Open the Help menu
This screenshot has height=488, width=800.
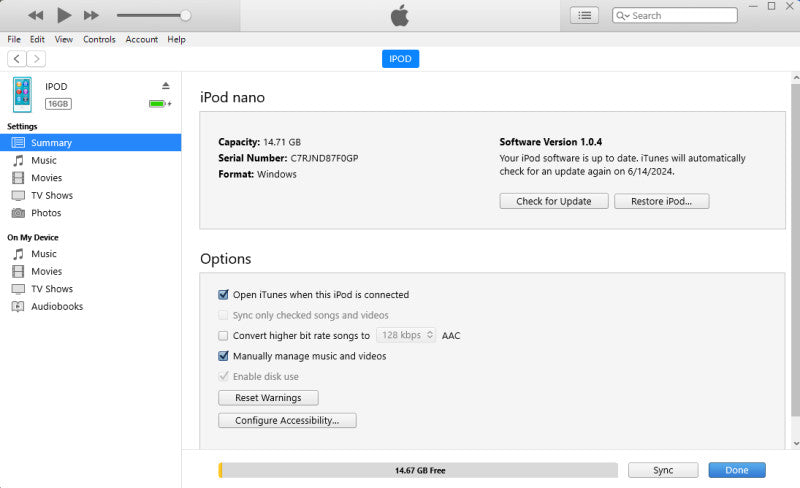[x=176, y=39]
